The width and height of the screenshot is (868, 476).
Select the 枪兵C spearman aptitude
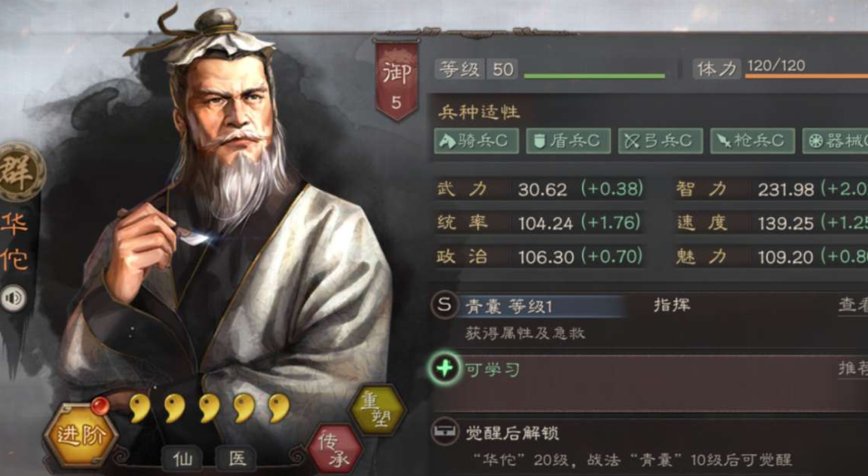(x=752, y=141)
